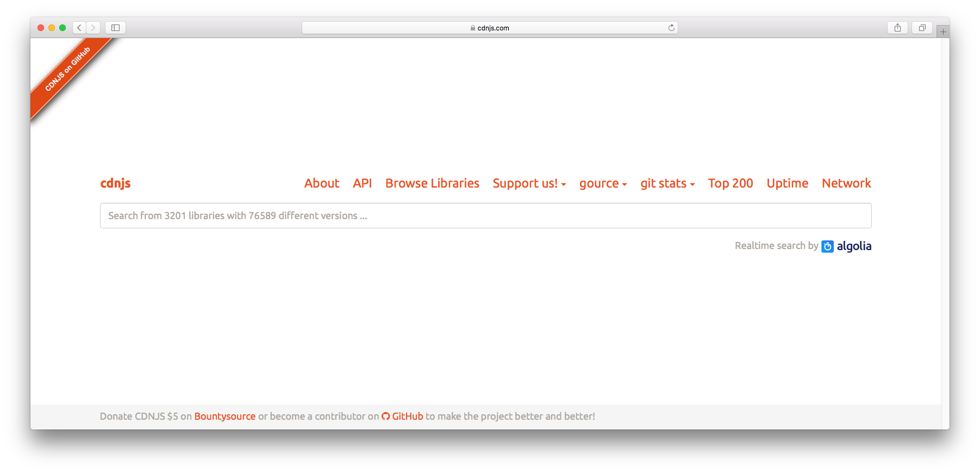Open the GitHub contributor link in footer

(402, 416)
